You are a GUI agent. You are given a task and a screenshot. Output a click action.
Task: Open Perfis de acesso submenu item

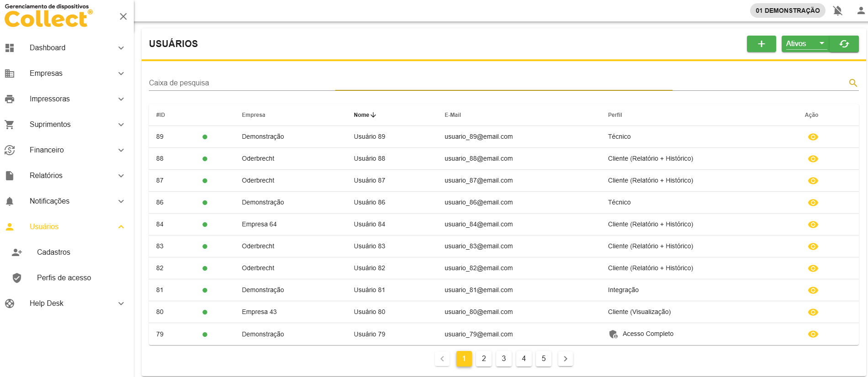click(x=64, y=278)
